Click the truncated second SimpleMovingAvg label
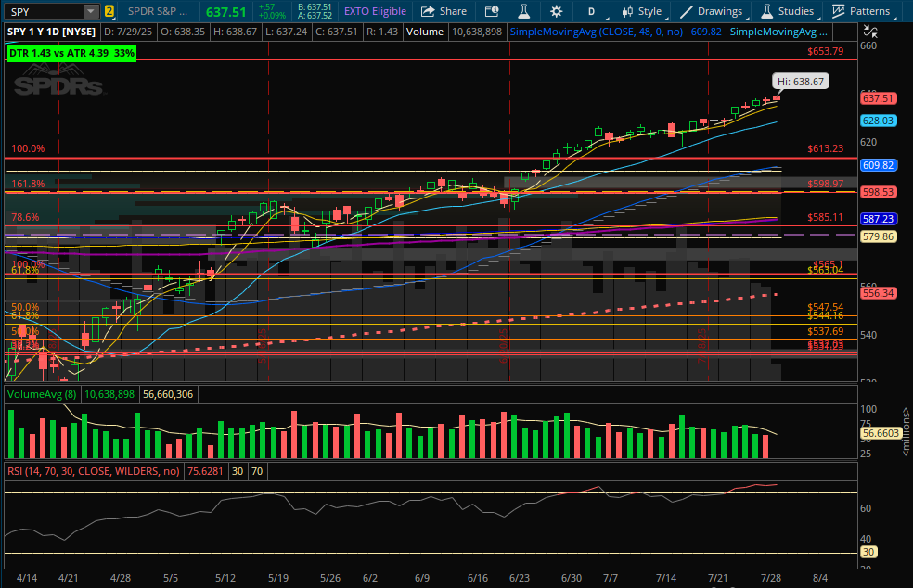The image size is (913, 588). [778, 32]
